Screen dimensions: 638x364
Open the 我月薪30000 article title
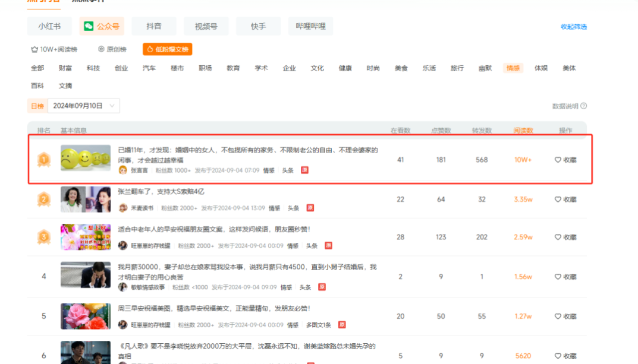tap(247, 272)
